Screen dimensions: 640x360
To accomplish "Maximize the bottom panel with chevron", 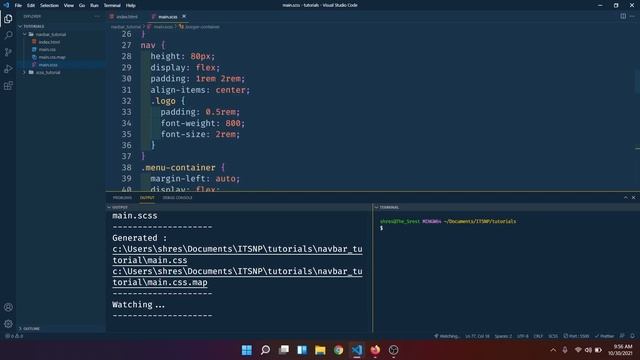I will [625, 198].
